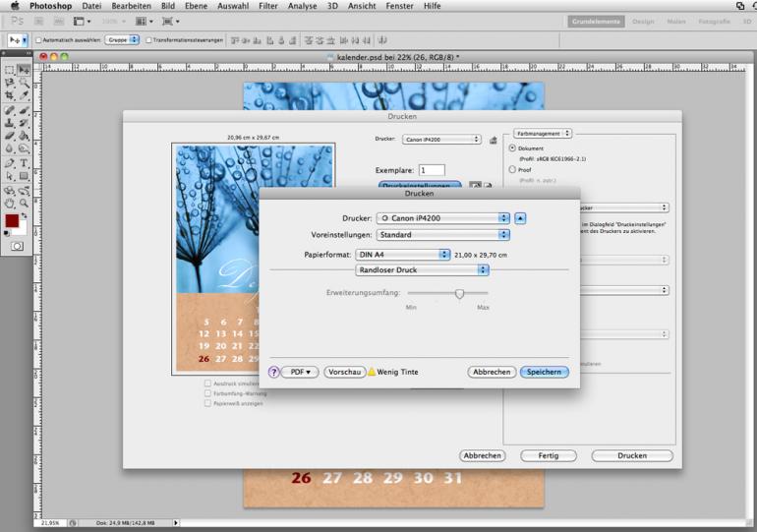Open back dialog's Canon iP4200 printer dropdown
The height and width of the screenshot is (532, 757).
point(441,140)
